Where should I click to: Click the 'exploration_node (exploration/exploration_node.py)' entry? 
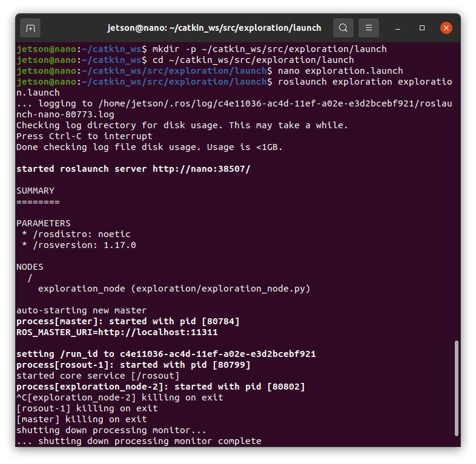pyautogui.click(x=174, y=289)
